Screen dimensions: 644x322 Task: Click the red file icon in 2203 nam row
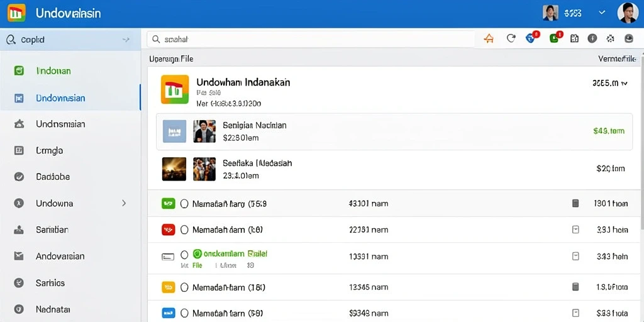pyautogui.click(x=169, y=230)
